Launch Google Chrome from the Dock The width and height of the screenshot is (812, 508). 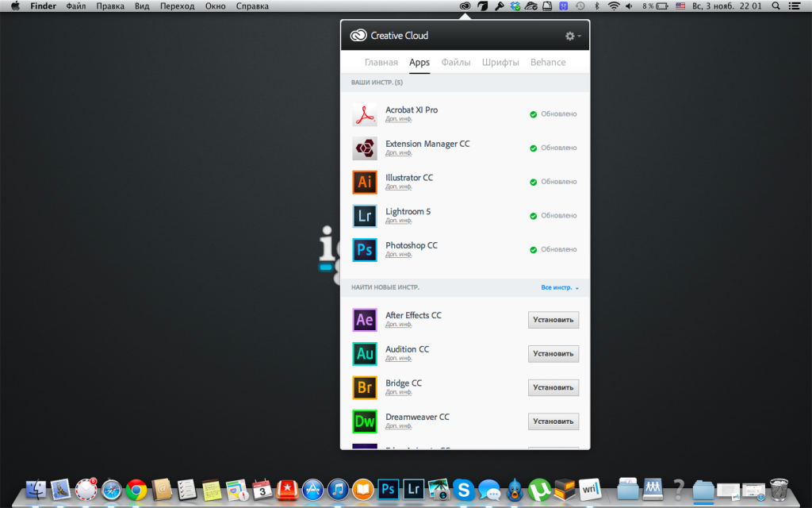coord(136,489)
